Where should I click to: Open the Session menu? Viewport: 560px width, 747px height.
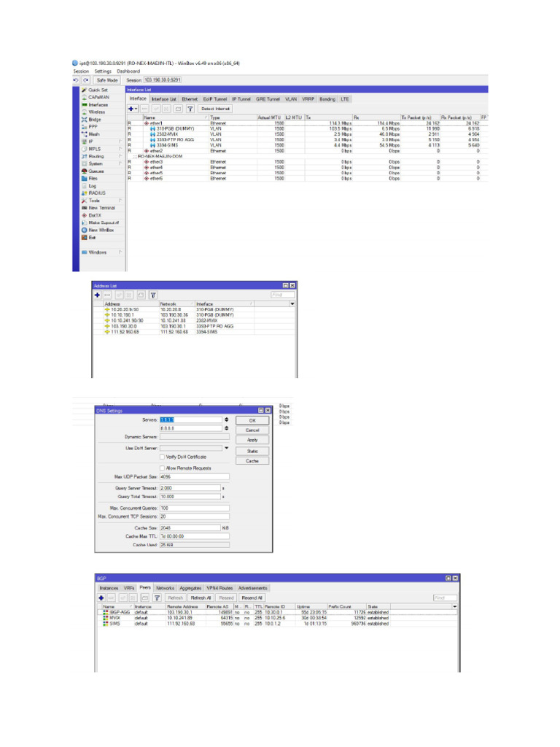pyautogui.click(x=81, y=71)
